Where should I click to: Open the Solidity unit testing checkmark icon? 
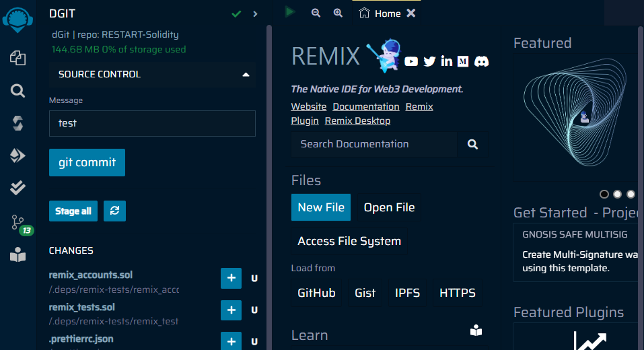point(17,188)
